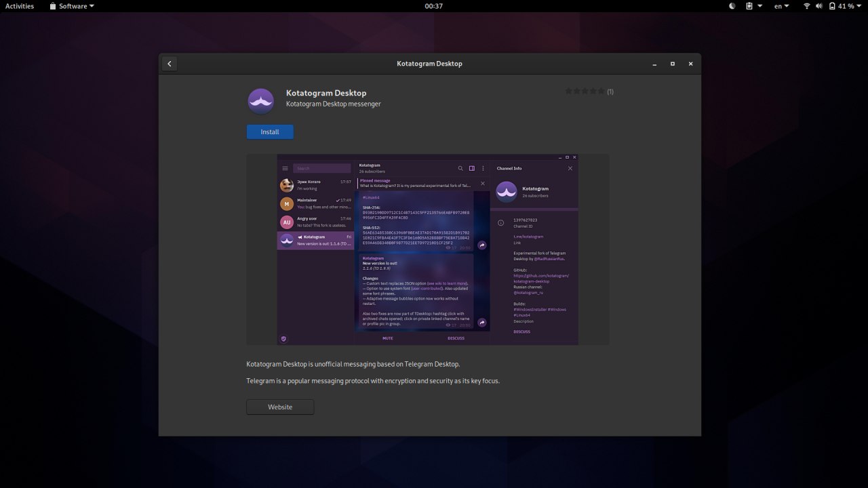Open the clock showing 00:37
Screen dimensions: 868x488
coord(434,6)
